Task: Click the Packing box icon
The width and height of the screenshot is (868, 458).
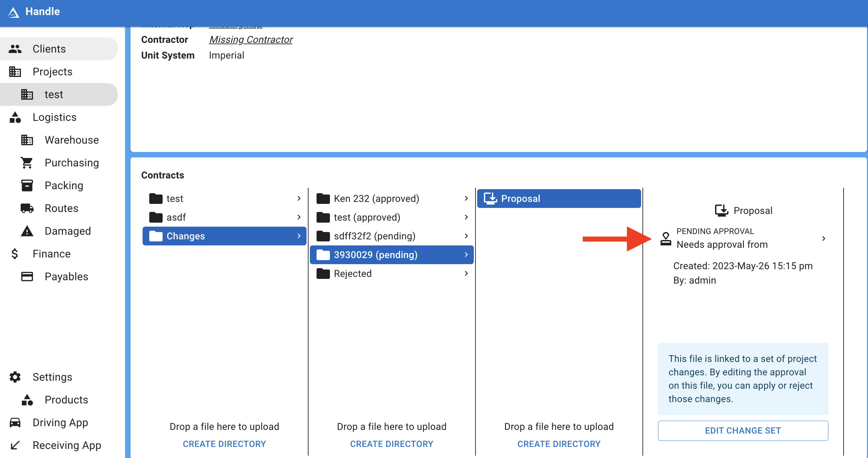Action: [27, 185]
